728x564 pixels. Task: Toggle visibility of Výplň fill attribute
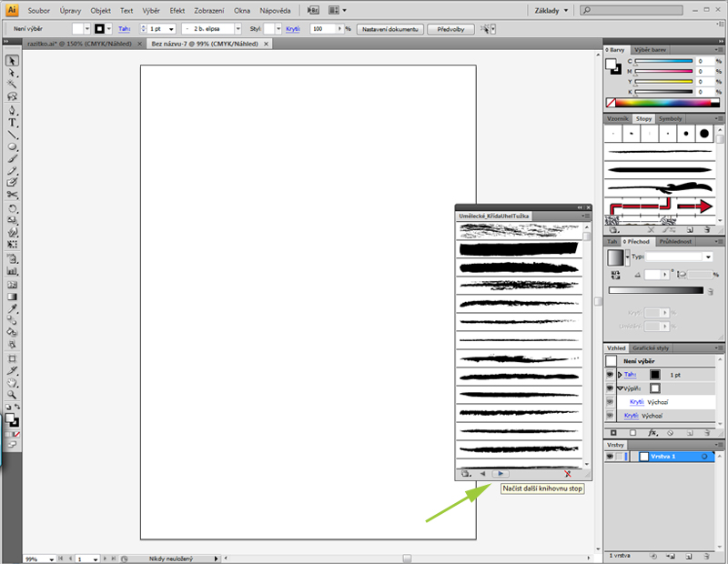pyautogui.click(x=611, y=388)
